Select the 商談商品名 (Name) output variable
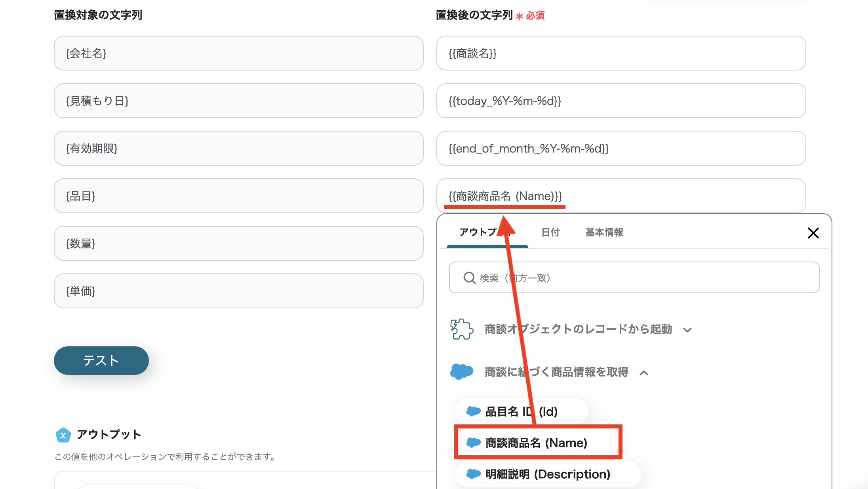 click(x=537, y=443)
